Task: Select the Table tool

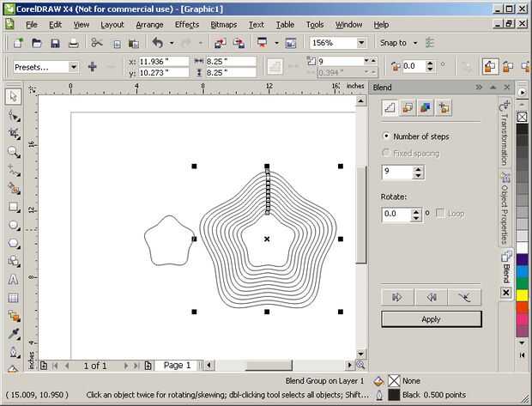Action: tap(14, 298)
